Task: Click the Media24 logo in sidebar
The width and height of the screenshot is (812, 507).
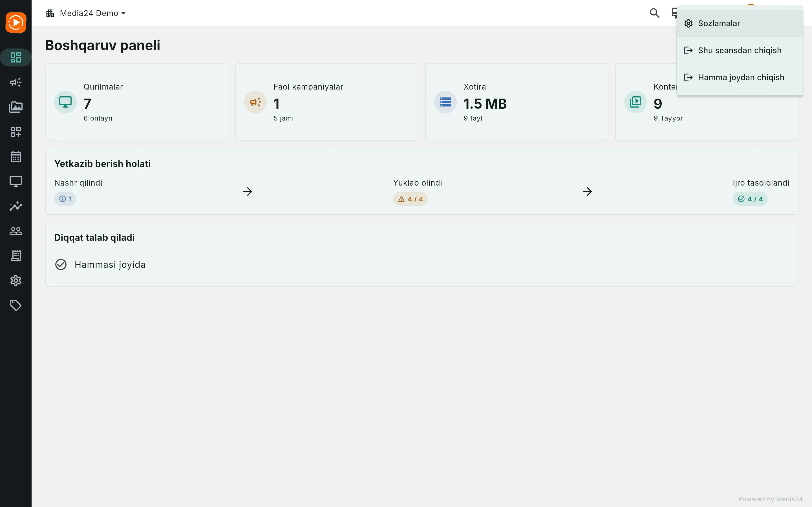Action: point(16,23)
